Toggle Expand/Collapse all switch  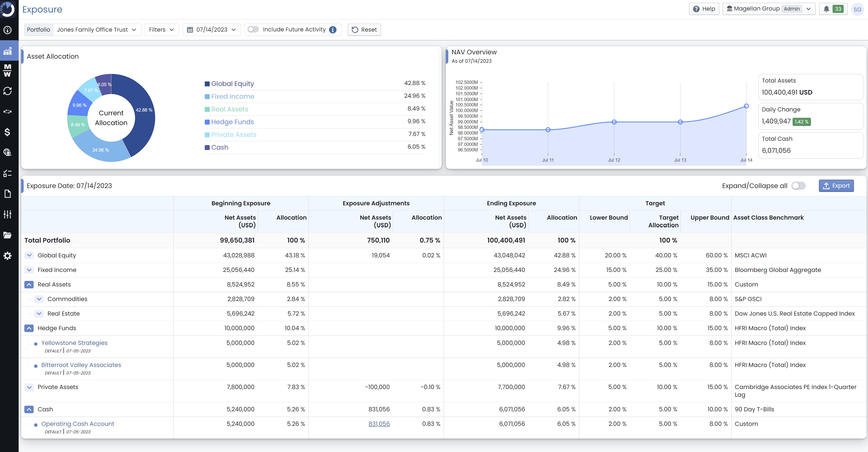tap(798, 186)
